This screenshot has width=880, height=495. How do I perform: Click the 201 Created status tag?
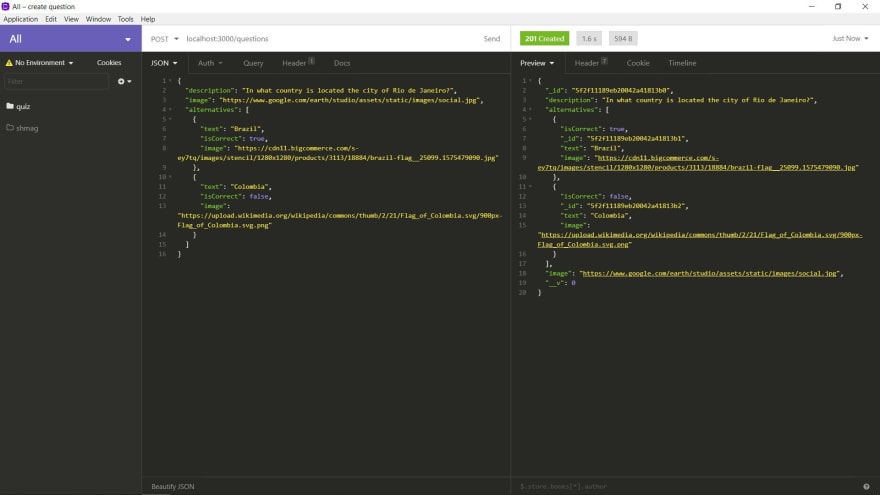click(544, 39)
